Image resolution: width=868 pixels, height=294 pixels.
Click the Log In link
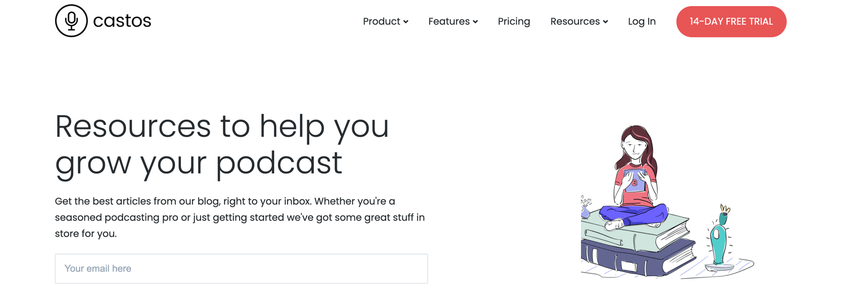(x=641, y=21)
